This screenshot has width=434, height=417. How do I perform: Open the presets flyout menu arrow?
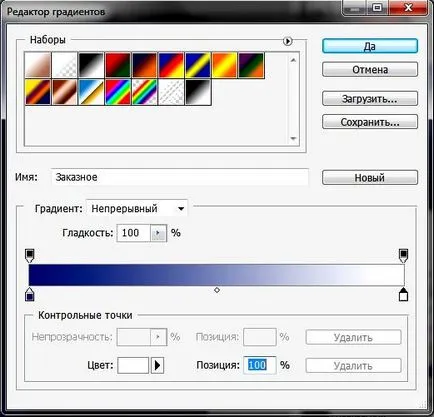tap(287, 41)
